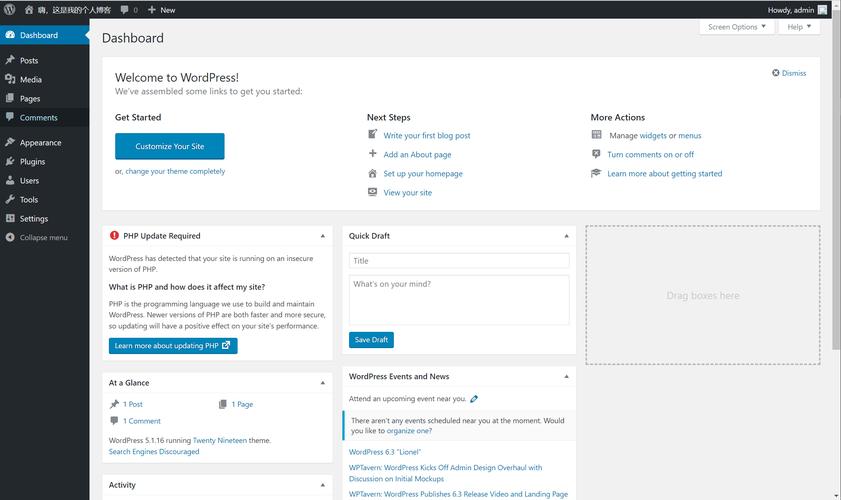Open WordPress 6.3 "Lionel" news link
Viewport: 841px width, 500px height.
pos(385,452)
